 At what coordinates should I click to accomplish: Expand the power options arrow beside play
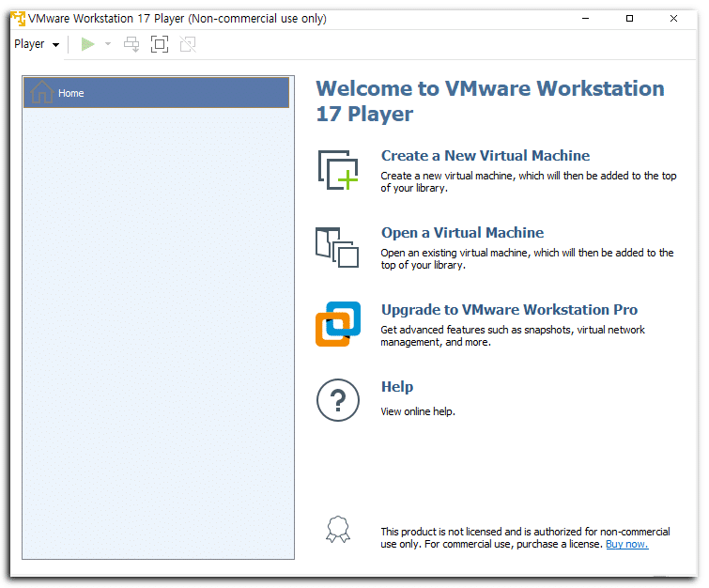[x=108, y=44]
